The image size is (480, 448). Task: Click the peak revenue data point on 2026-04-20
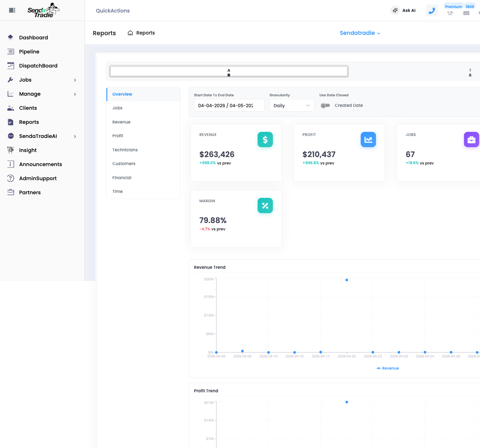pos(347,280)
